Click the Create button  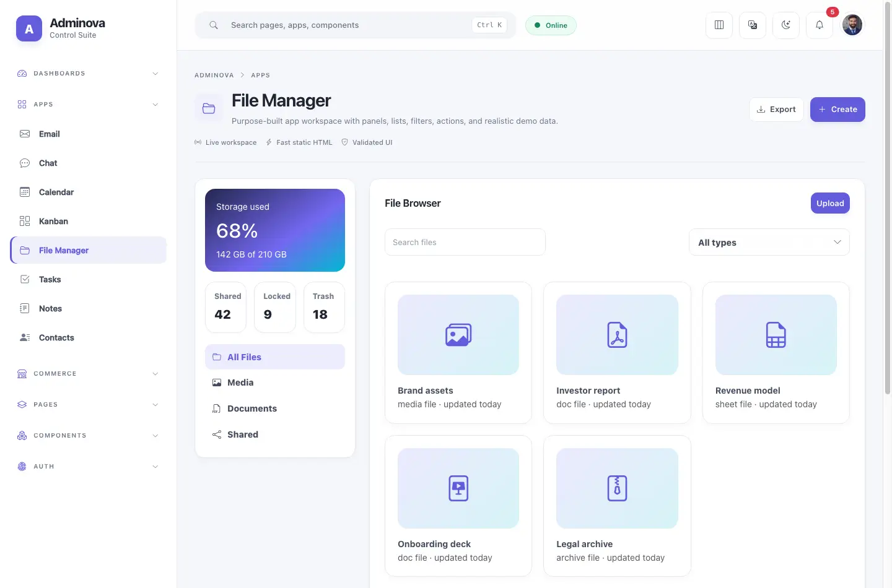[x=837, y=110]
